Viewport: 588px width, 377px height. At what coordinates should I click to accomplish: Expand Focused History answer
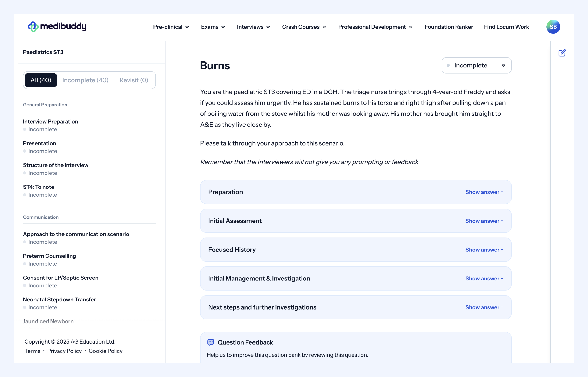tap(484, 250)
